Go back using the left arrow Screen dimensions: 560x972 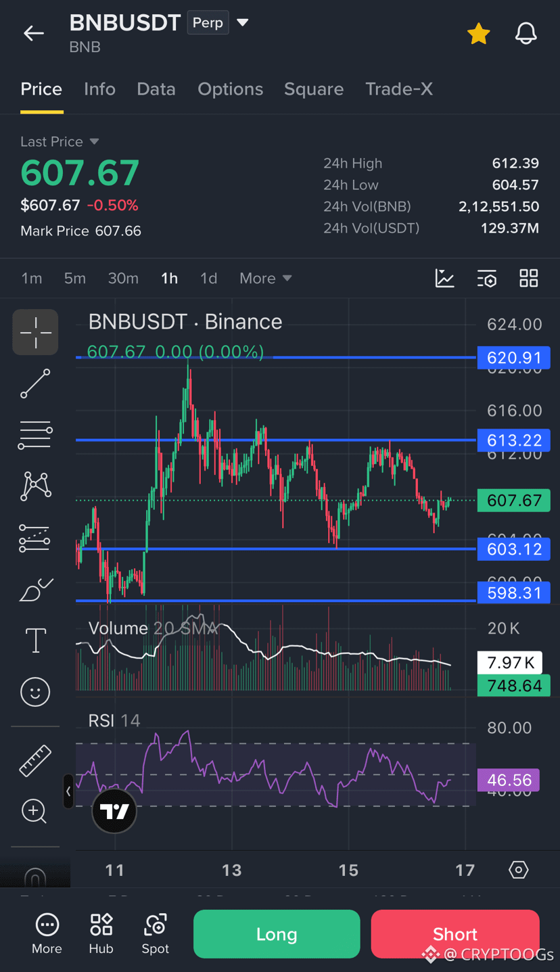click(33, 33)
